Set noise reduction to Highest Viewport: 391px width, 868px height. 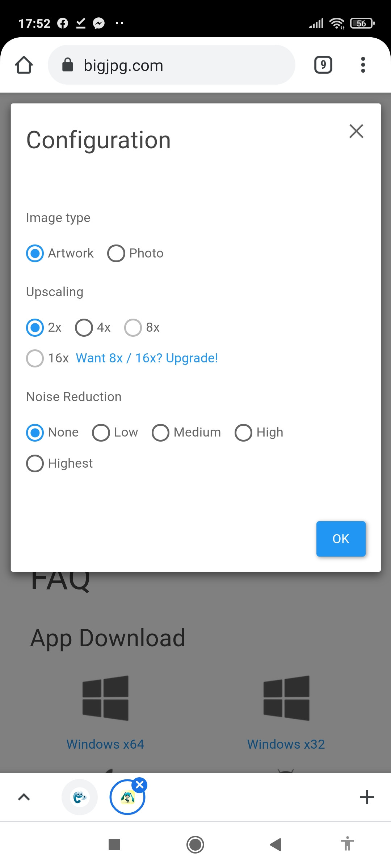(x=35, y=463)
